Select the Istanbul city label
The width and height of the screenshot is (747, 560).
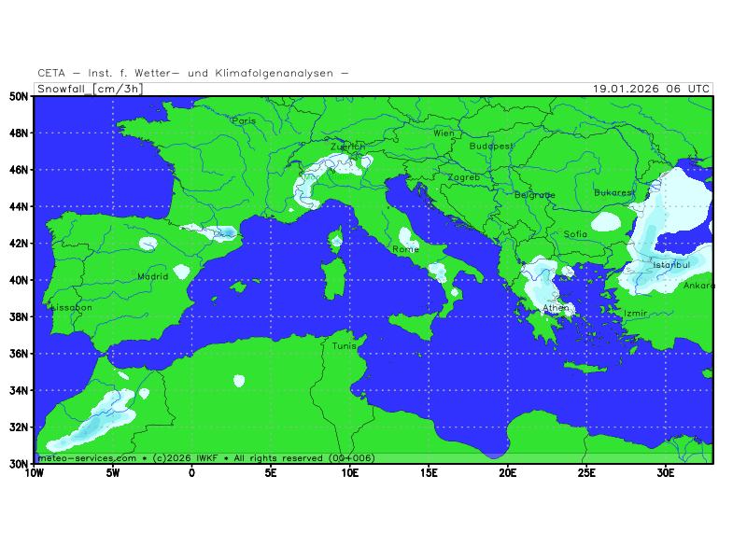tap(670, 265)
